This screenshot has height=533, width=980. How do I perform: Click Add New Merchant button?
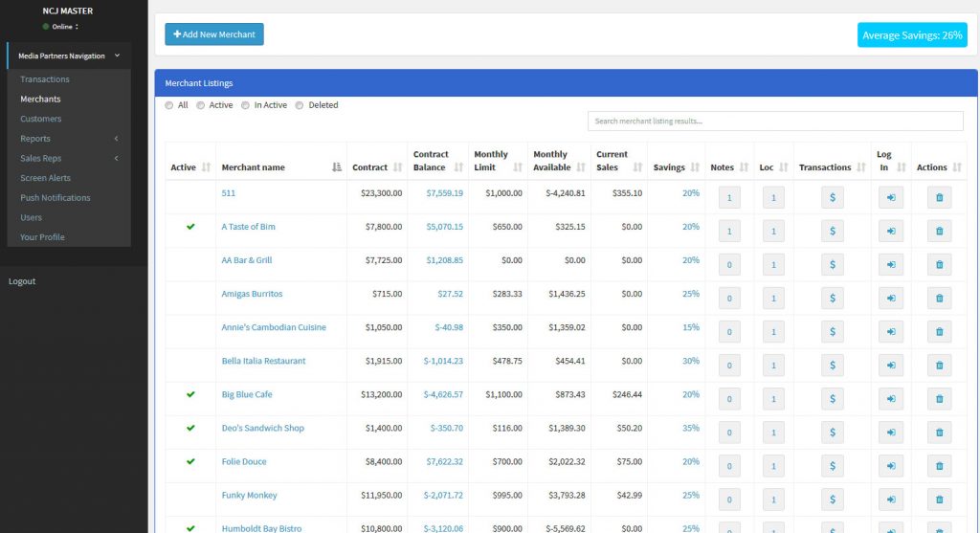(x=213, y=34)
